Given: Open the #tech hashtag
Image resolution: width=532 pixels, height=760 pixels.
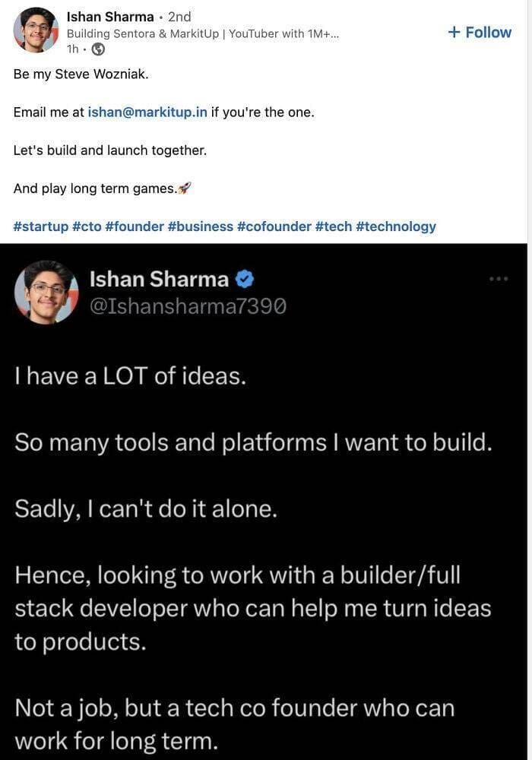Looking at the screenshot, I should [332, 226].
